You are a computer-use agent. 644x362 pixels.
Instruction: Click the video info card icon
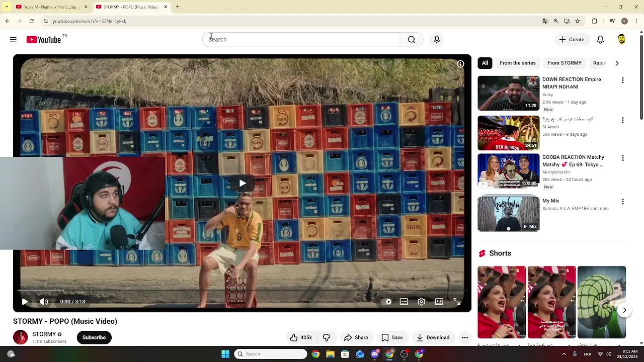pos(460,64)
